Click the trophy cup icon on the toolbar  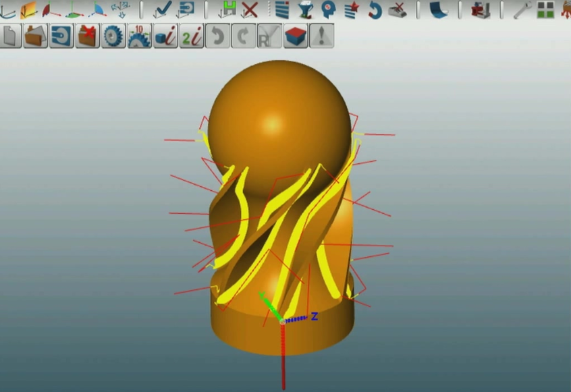pyautogui.click(x=305, y=9)
